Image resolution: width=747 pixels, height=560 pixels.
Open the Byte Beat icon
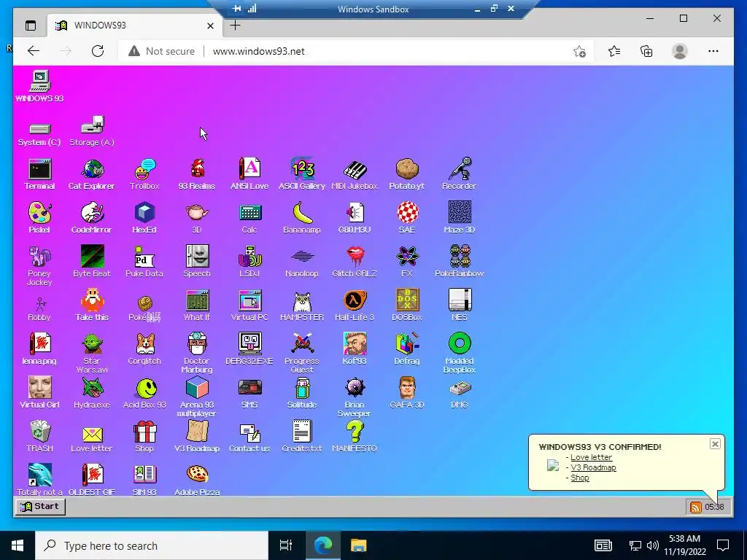pos(92,262)
